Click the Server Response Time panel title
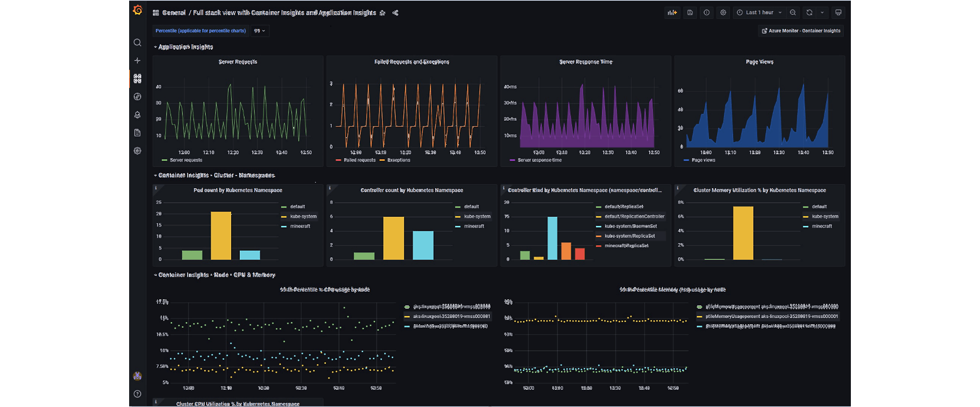Viewport: 980px width, 407px height. click(x=585, y=62)
